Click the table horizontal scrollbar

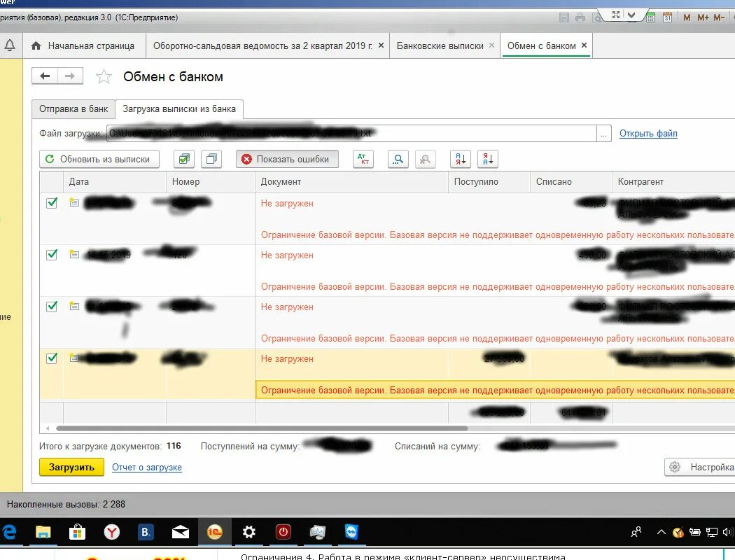(262, 428)
